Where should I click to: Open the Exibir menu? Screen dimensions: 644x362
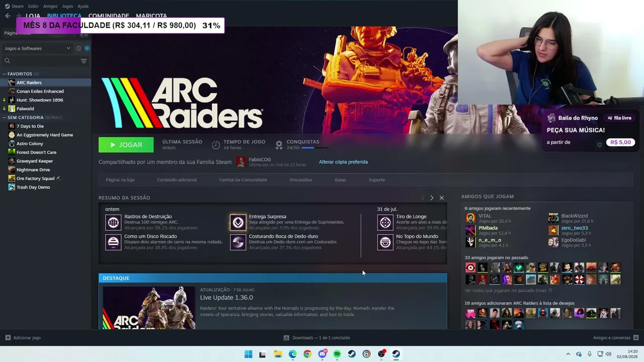33,6
